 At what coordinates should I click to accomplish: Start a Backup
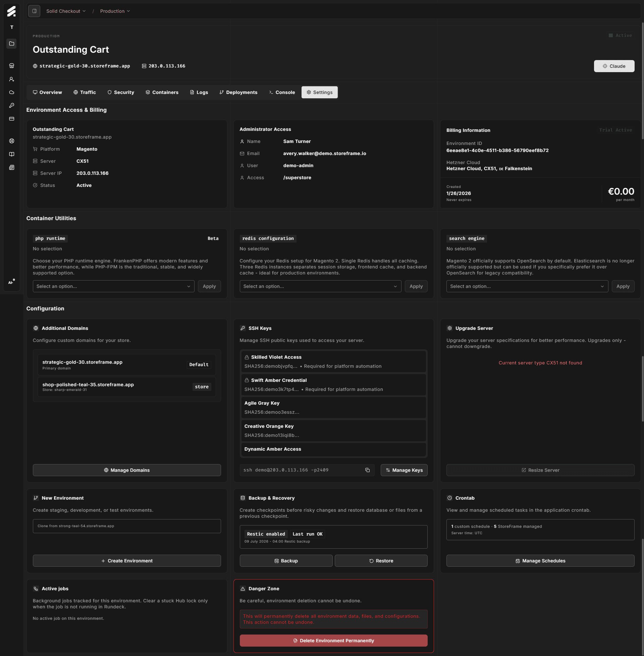tap(286, 561)
